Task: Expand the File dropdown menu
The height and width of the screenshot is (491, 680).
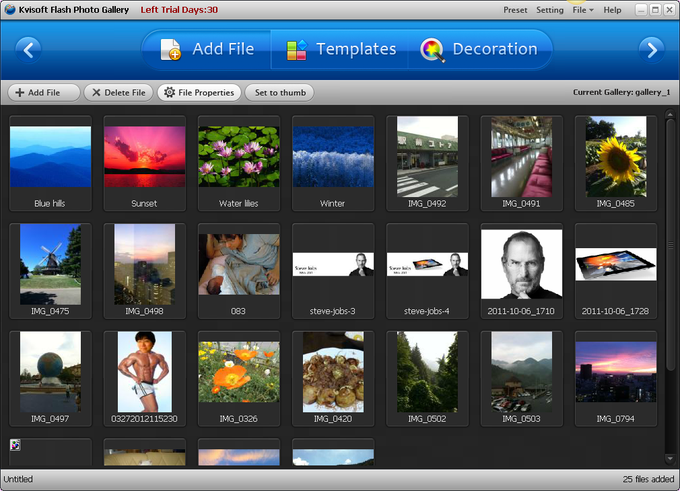Action: click(582, 10)
